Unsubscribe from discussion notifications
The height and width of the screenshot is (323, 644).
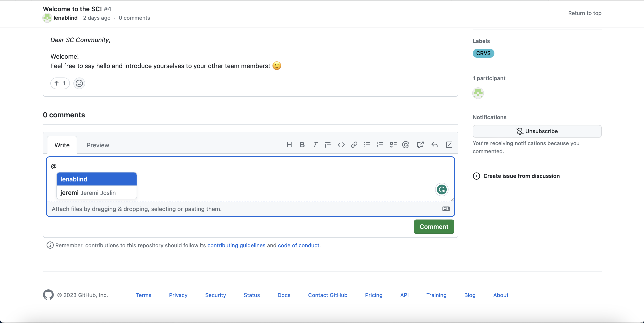pyautogui.click(x=537, y=131)
